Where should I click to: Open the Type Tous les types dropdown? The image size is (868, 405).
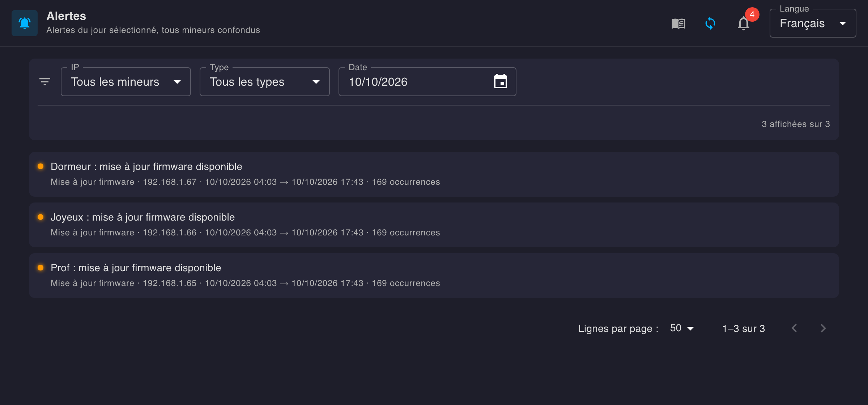click(x=265, y=82)
